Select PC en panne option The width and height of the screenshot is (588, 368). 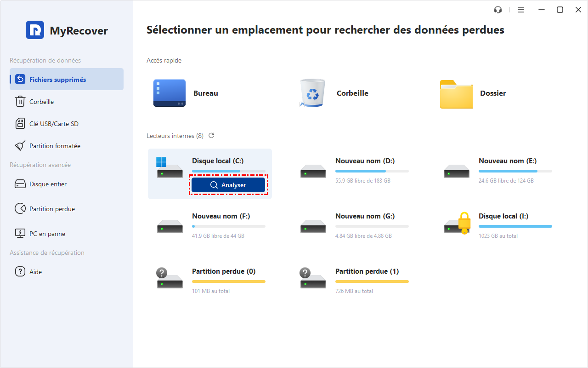[x=47, y=234]
